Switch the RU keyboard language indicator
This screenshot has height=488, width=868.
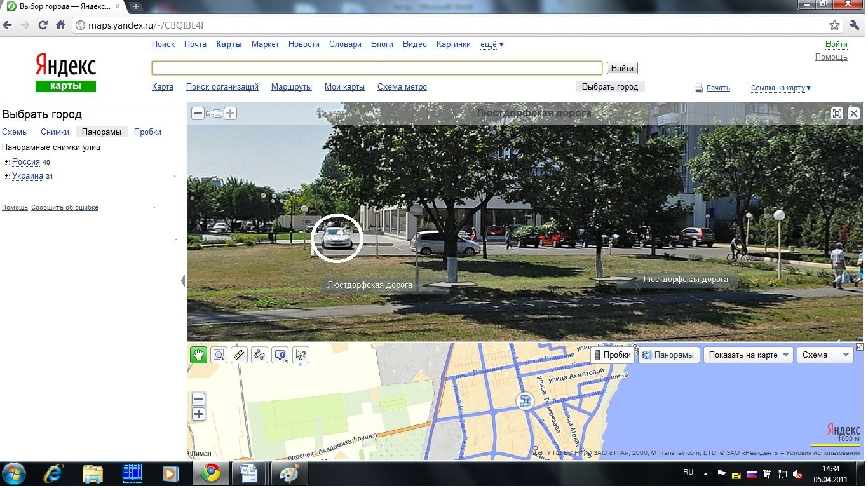(x=688, y=473)
